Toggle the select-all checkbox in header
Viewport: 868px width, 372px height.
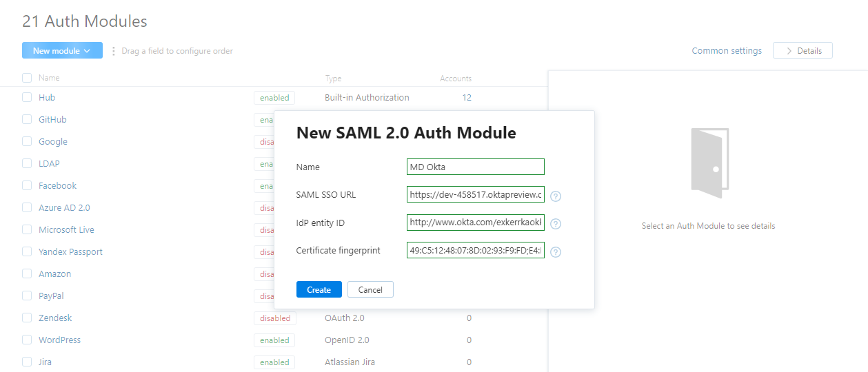[x=27, y=78]
